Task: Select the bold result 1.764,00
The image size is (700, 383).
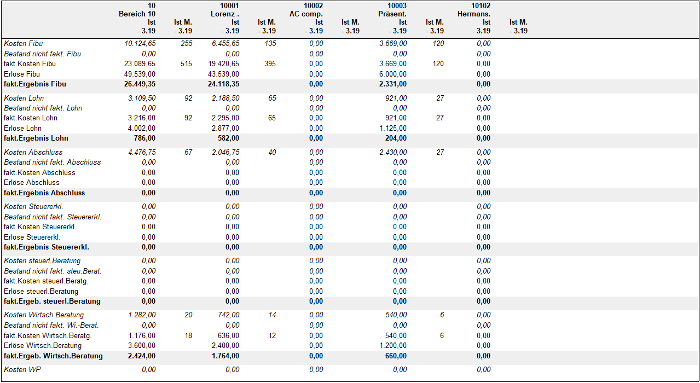Action: [225, 356]
